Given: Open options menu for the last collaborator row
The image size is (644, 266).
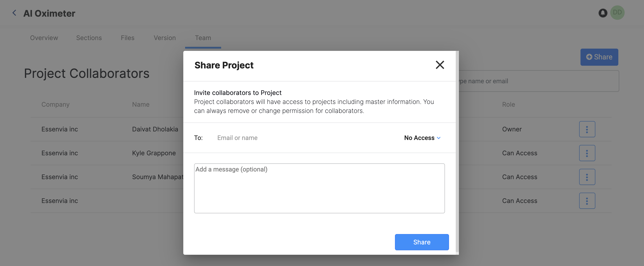Looking at the screenshot, I should (587, 201).
